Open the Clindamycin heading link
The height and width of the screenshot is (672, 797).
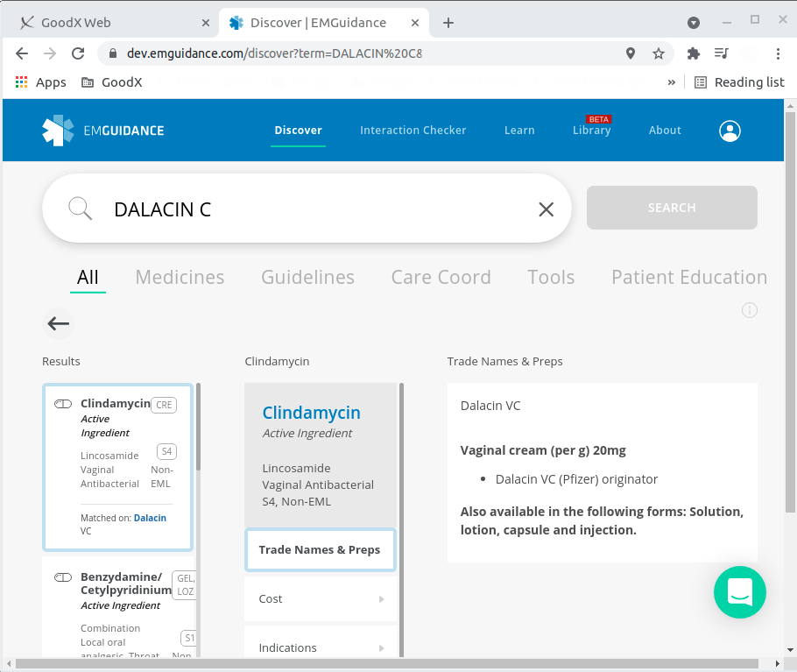311,413
